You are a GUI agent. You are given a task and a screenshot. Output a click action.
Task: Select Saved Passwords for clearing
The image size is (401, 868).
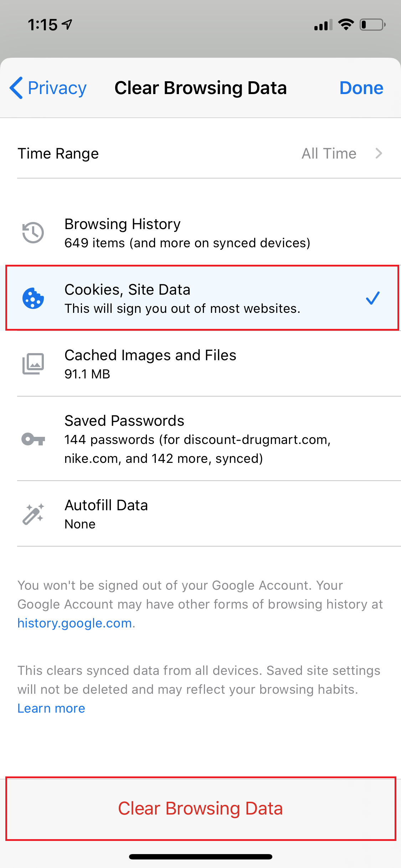(x=200, y=439)
